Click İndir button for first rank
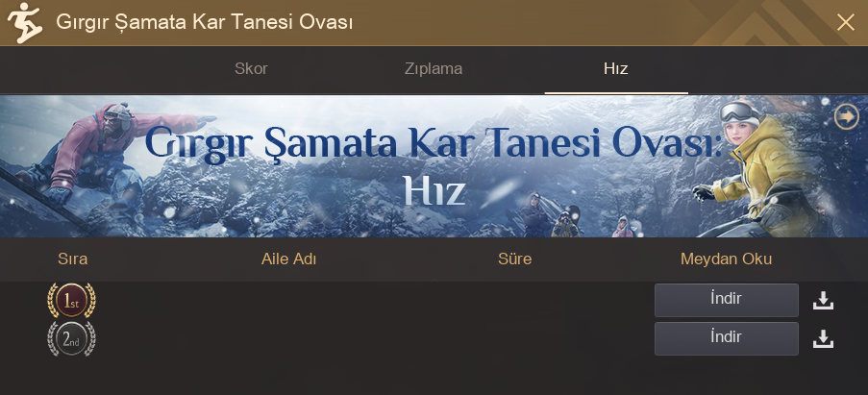The width and height of the screenshot is (868, 395). click(727, 300)
